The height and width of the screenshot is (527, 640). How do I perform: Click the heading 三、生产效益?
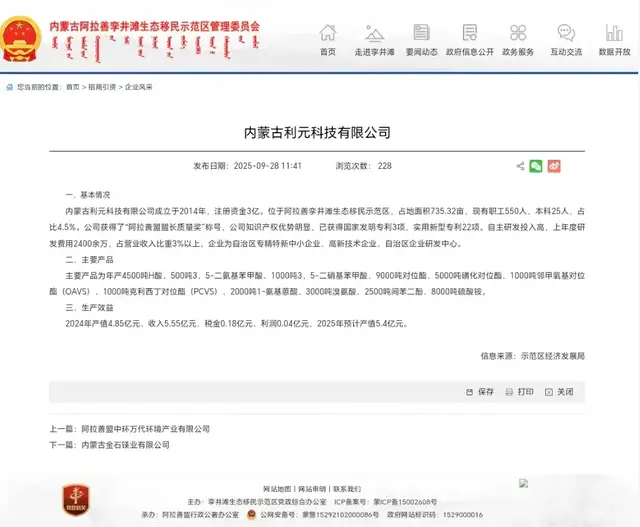click(x=89, y=308)
